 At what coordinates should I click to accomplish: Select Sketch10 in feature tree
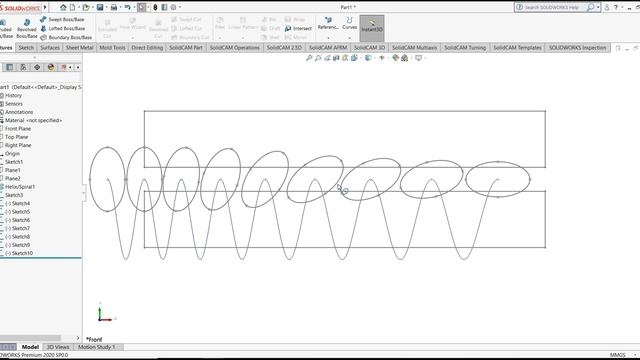tap(19, 253)
